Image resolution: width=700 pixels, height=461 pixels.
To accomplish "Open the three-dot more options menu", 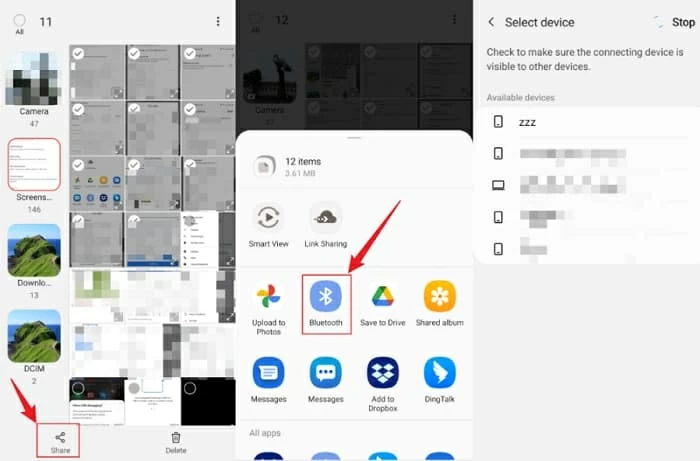I will pos(218,21).
